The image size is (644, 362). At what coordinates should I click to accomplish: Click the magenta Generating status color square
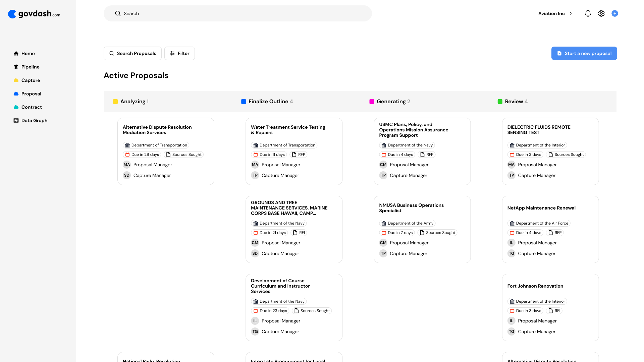point(372,102)
